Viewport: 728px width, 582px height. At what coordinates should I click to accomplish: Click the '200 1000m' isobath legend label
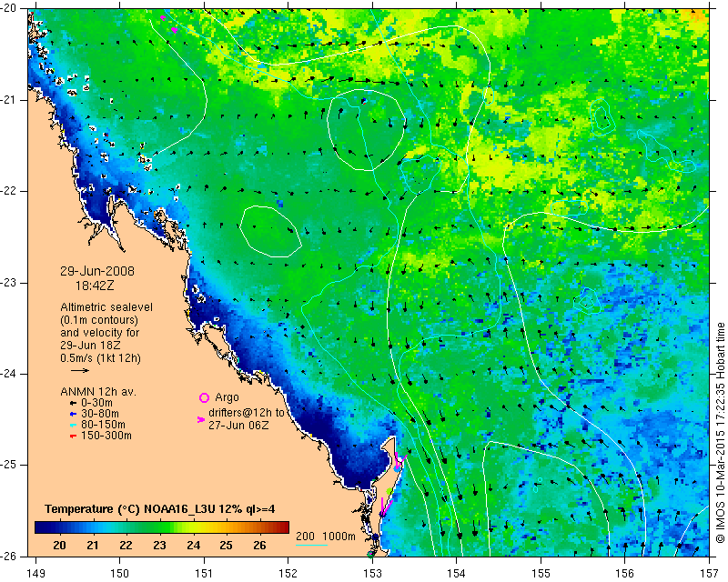326,536
